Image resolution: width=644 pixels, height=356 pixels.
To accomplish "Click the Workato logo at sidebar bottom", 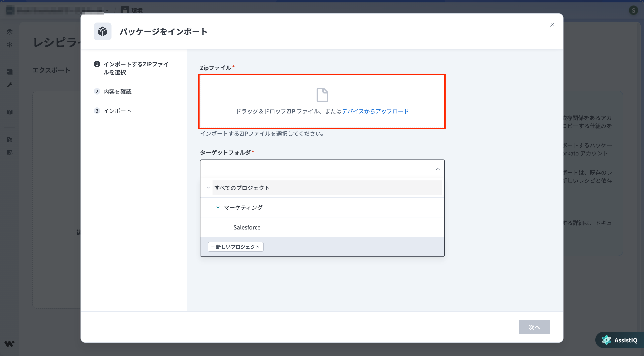I will point(9,344).
